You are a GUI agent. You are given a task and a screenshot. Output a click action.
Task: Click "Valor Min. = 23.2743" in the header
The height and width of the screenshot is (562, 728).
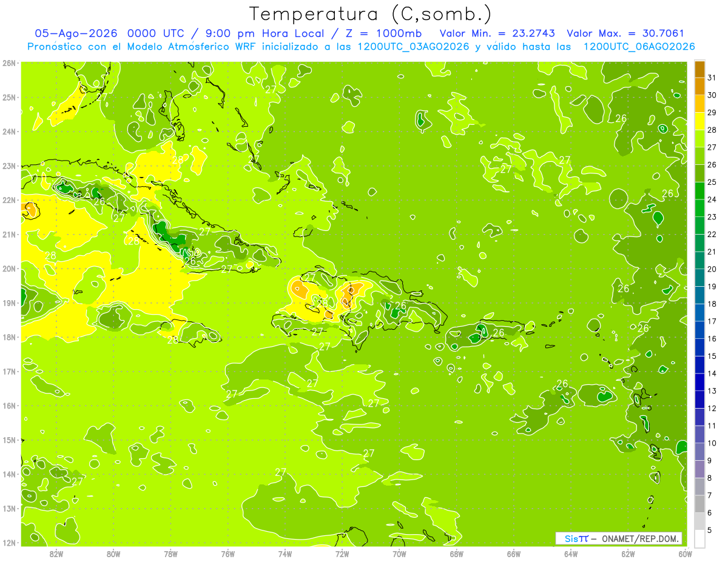[497, 33]
